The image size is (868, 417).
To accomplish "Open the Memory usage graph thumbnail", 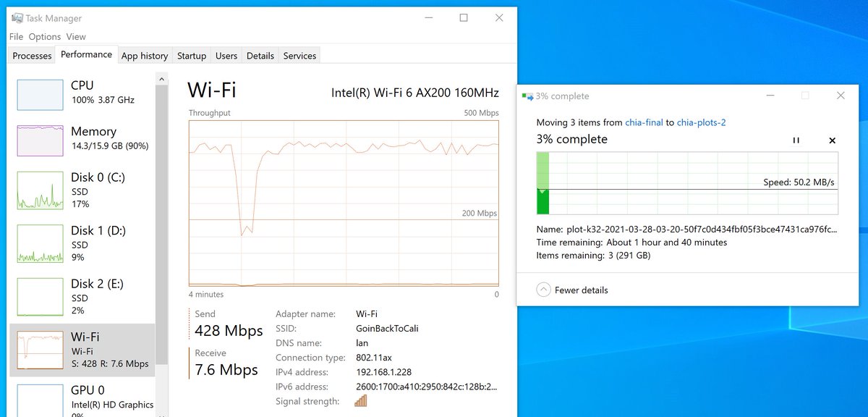I will [40, 140].
